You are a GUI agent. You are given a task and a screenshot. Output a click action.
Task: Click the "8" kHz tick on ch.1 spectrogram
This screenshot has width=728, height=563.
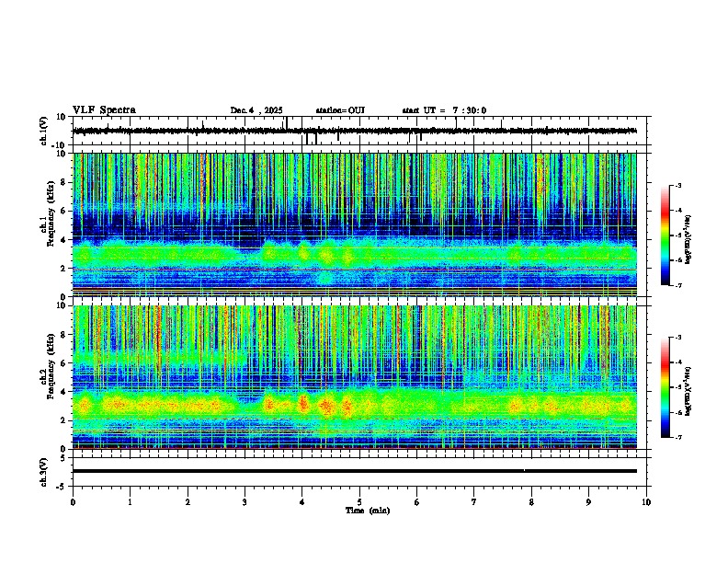[63, 182]
